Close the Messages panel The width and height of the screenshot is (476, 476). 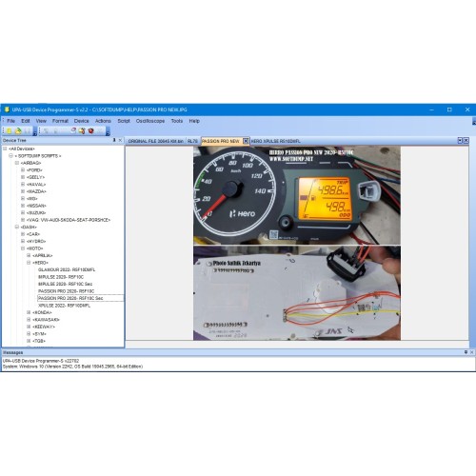(x=471, y=352)
